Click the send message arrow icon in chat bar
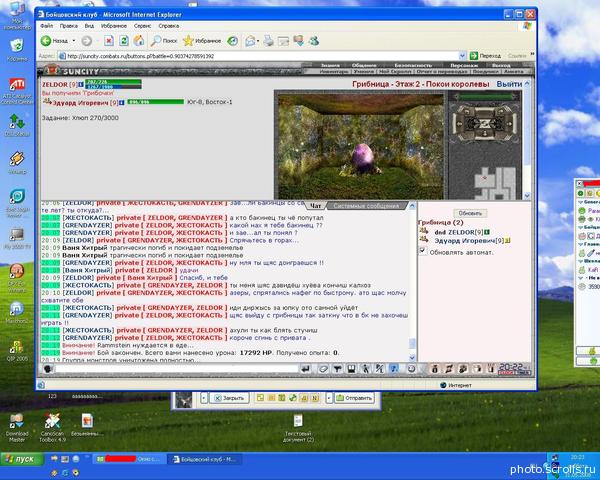This screenshot has width=600, height=480. [305, 369]
